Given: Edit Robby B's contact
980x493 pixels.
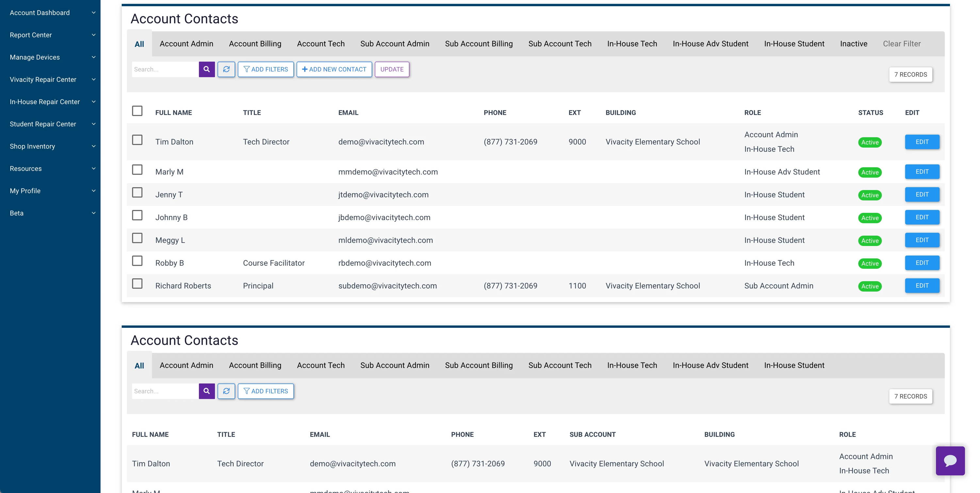Looking at the screenshot, I should pos(922,262).
